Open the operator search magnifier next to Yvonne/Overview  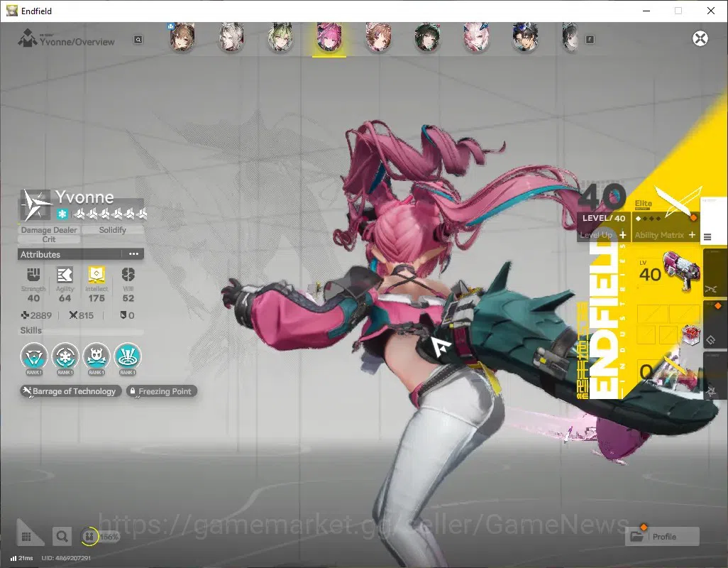[138, 40]
